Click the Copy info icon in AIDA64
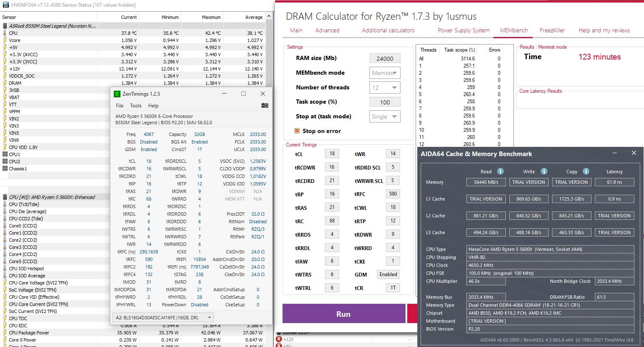The width and height of the screenshot is (644, 347). pyautogui.click(x=586, y=171)
